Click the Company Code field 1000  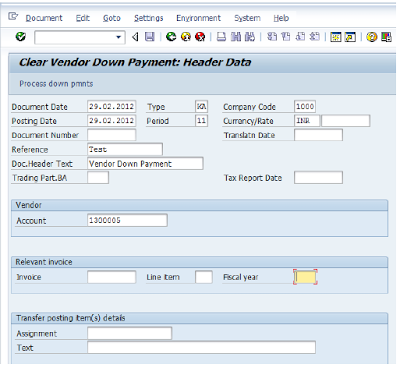305,107
